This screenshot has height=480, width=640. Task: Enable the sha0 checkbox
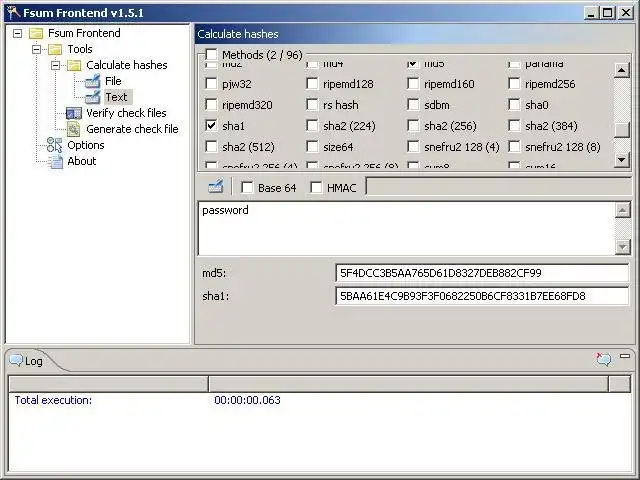point(514,104)
